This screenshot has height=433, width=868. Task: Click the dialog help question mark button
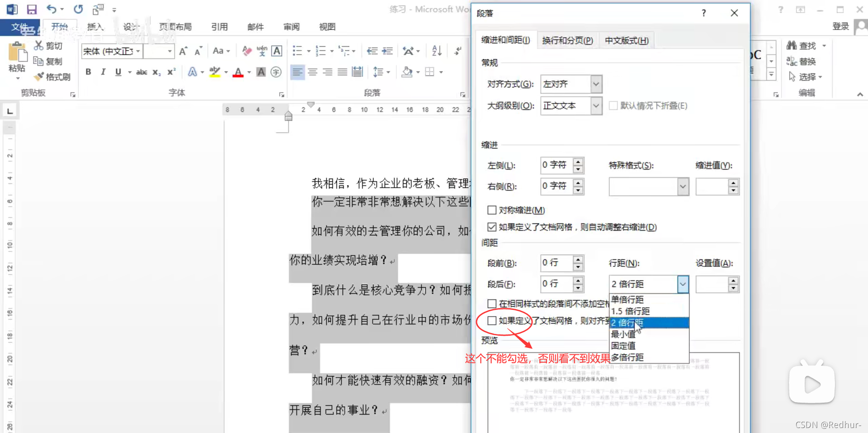pyautogui.click(x=703, y=13)
